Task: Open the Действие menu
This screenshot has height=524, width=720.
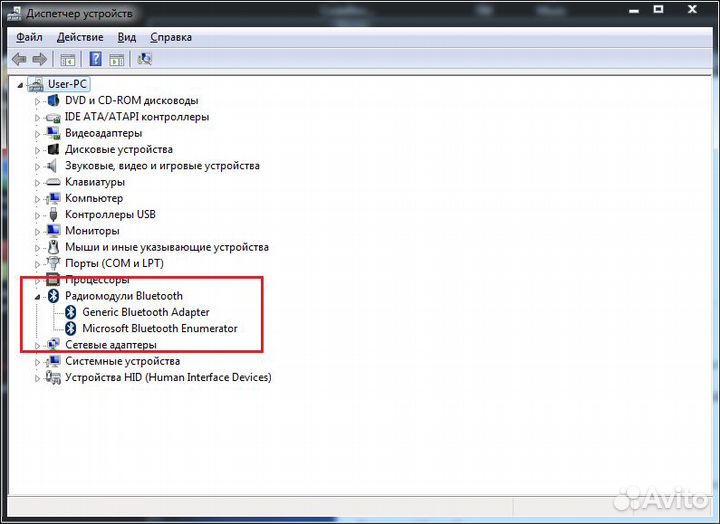Action: 80,37
